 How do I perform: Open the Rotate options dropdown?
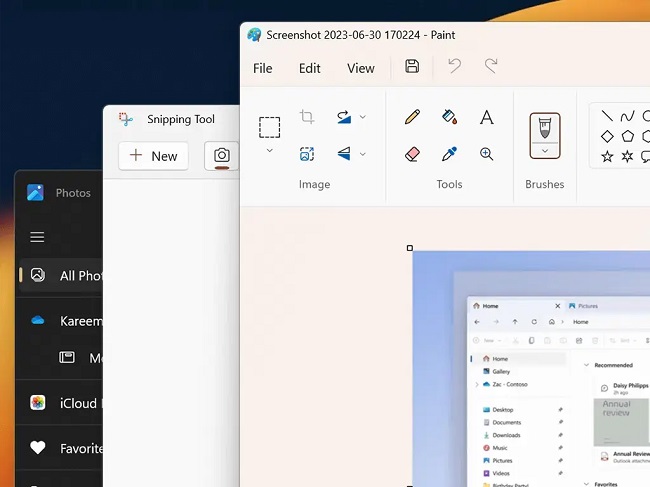[x=362, y=117]
